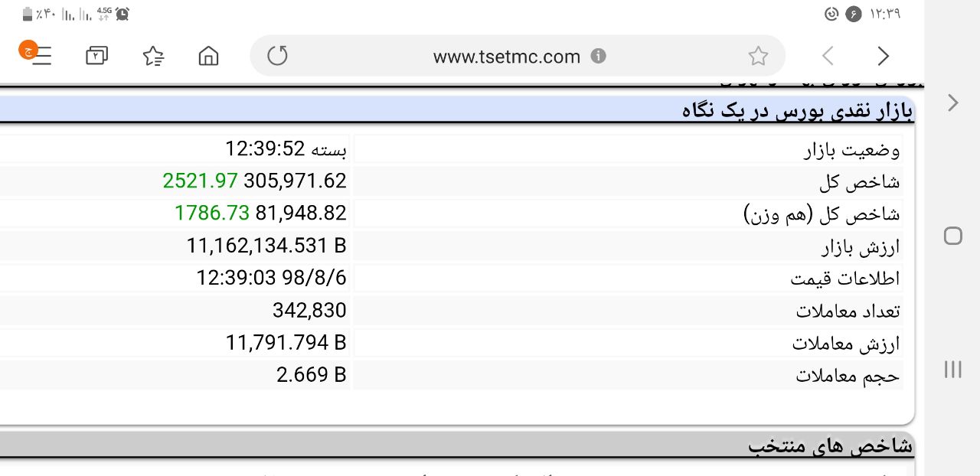
Task: Select the شاخص های منتخب section header
Action: pyautogui.click(x=831, y=445)
